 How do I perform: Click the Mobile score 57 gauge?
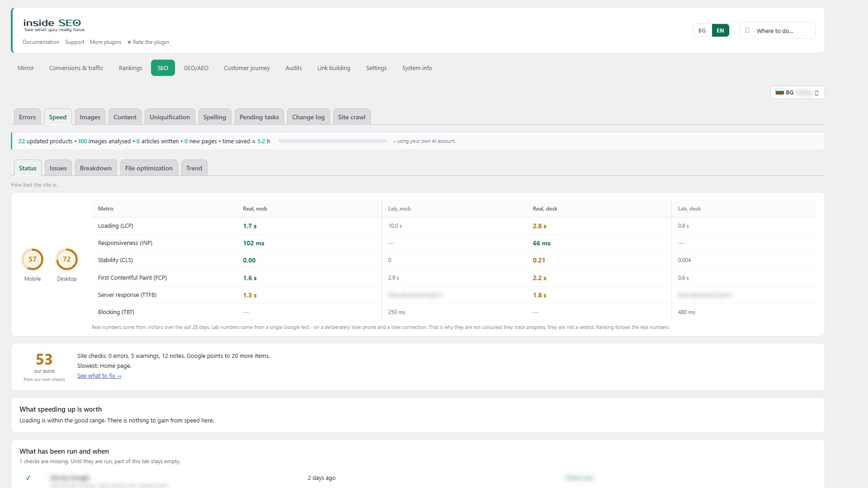33,259
